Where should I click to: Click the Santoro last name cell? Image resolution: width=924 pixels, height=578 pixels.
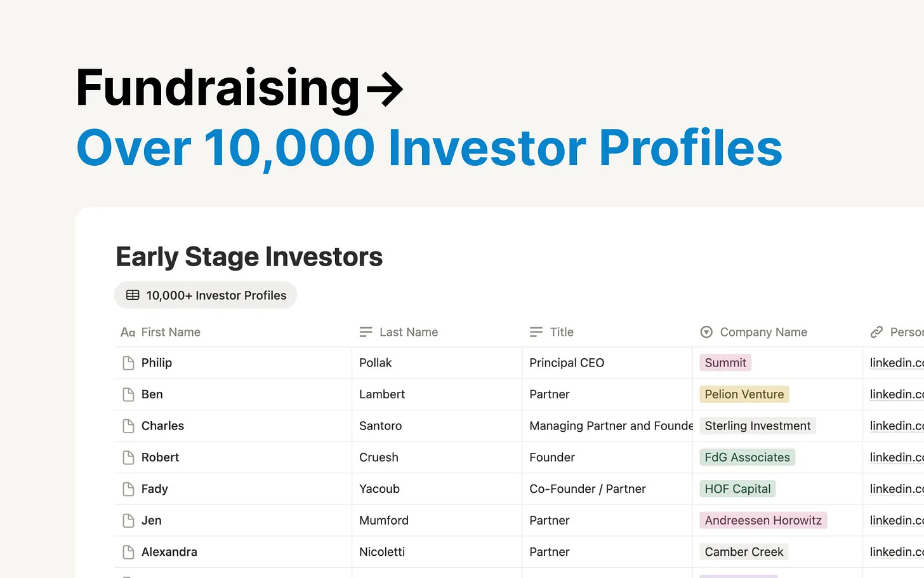pos(437,426)
